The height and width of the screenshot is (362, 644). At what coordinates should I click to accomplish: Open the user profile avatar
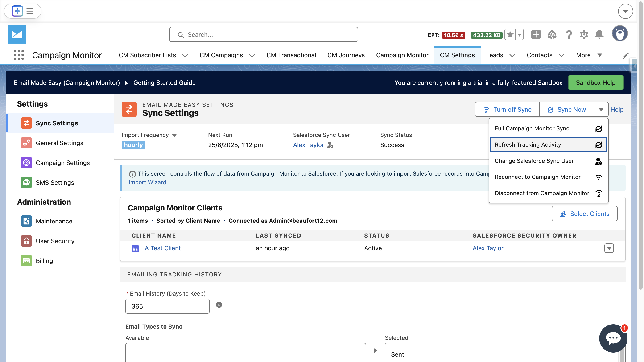pos(620,33)
